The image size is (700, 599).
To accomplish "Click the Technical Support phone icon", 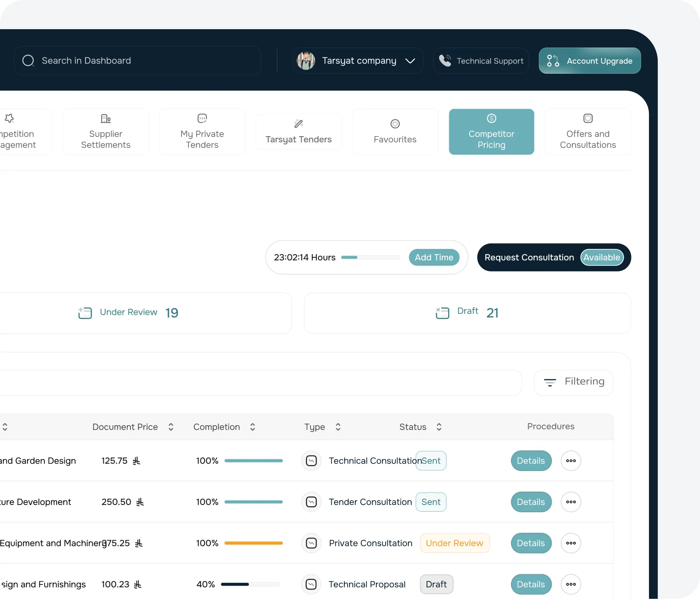I will coord(445,61).
